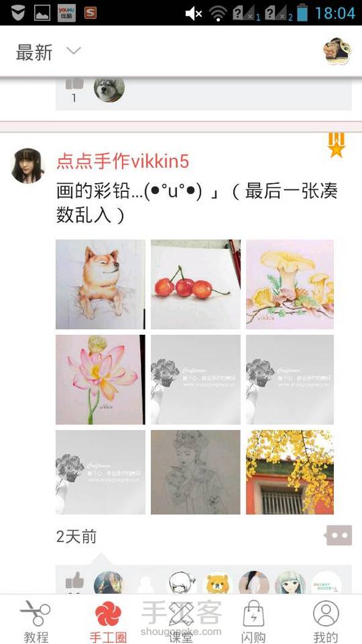Select the 手工圈 flower icon tab
The image size is (362, 644).
tap(108, 620)
